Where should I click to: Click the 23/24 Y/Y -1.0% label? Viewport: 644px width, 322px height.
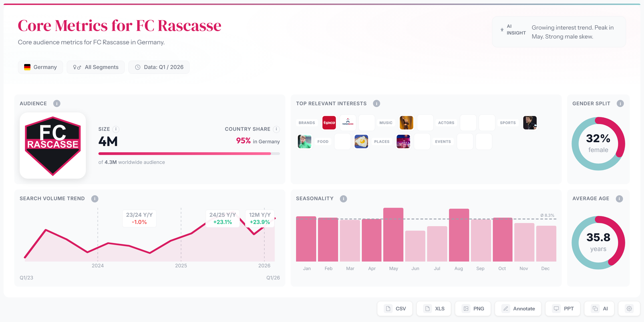pyautogui.click(x=139, y=218)
